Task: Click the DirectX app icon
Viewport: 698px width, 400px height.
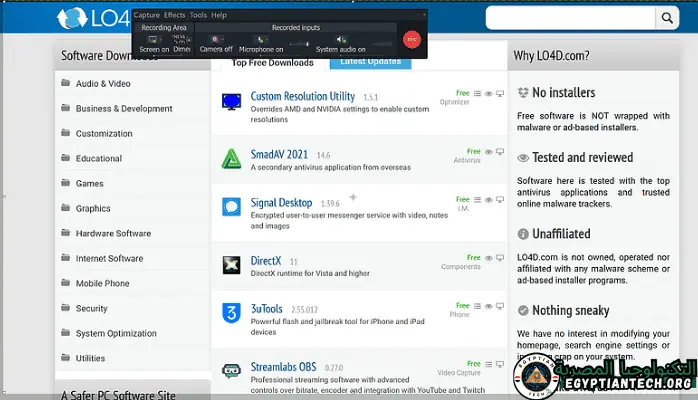Action: click(x=231, y=265)
